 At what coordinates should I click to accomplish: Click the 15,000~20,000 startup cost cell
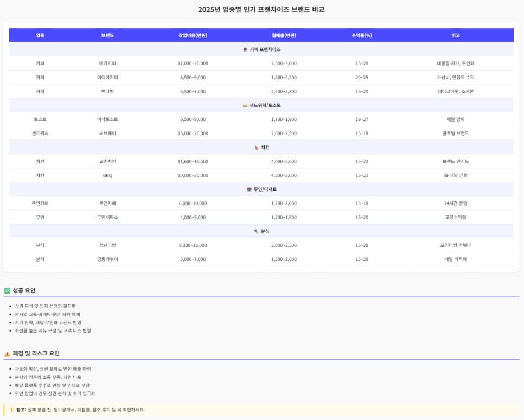pos(193,133)
